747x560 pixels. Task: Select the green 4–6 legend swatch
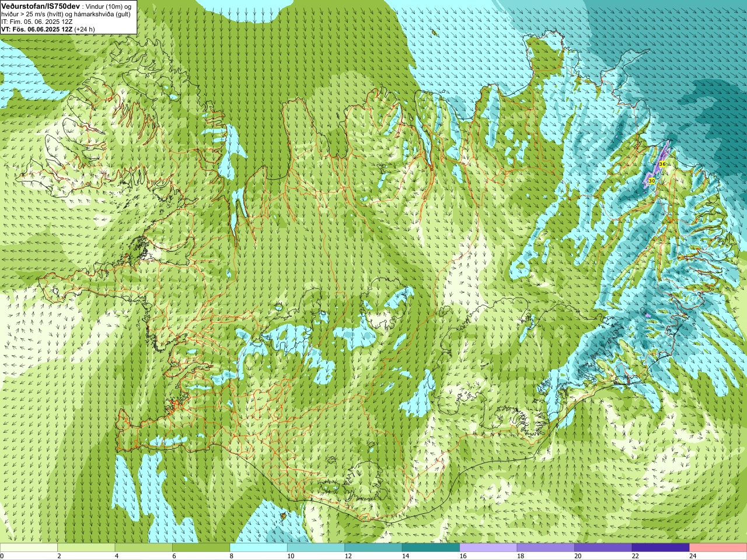click(x=144, y=548)
